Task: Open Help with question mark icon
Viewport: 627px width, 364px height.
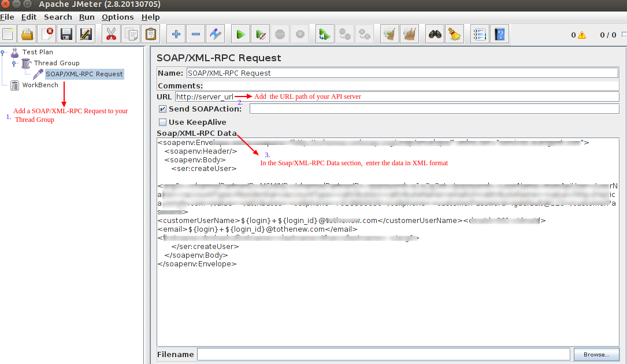Action: [x=499, y=35]
